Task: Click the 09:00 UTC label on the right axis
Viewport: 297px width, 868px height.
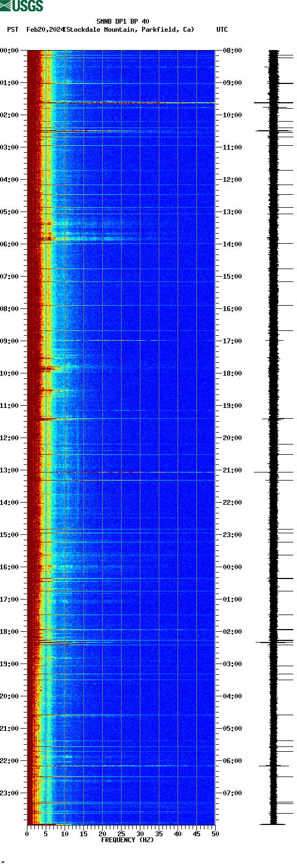Action: click(232, 83)
